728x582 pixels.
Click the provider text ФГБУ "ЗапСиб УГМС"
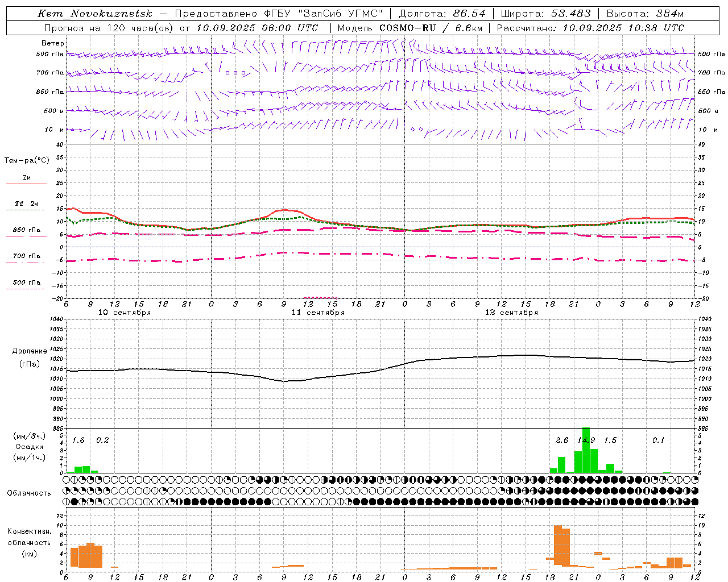pyautogui.click(x=324, y=14)
